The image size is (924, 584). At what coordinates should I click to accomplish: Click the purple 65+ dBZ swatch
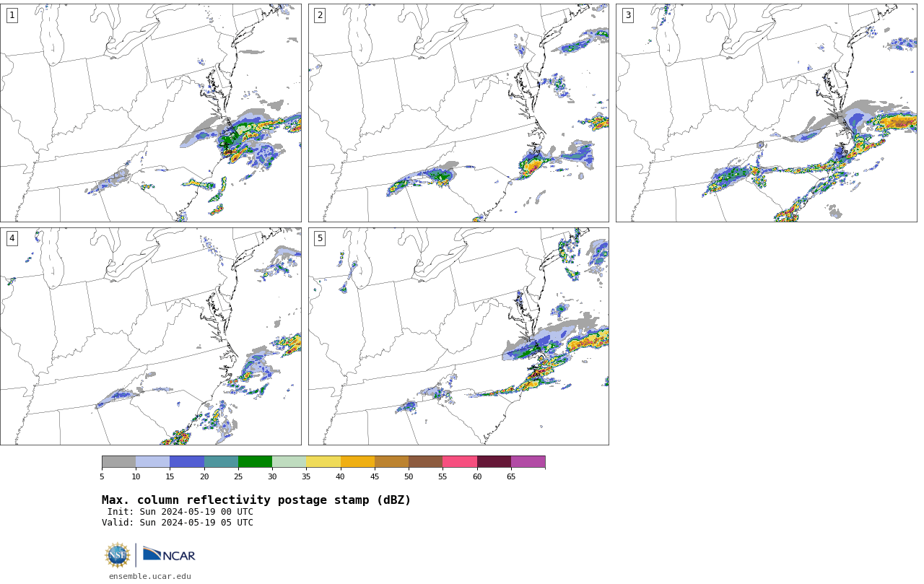[528, 462]
